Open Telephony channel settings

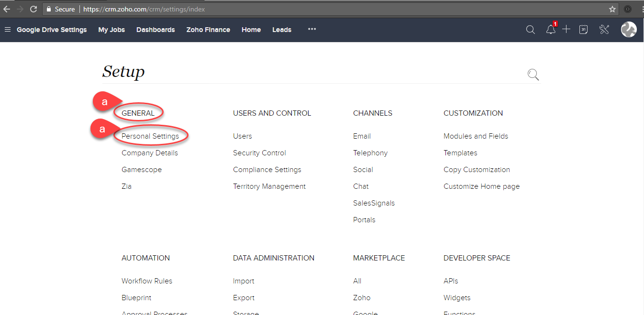pos(370,153)
